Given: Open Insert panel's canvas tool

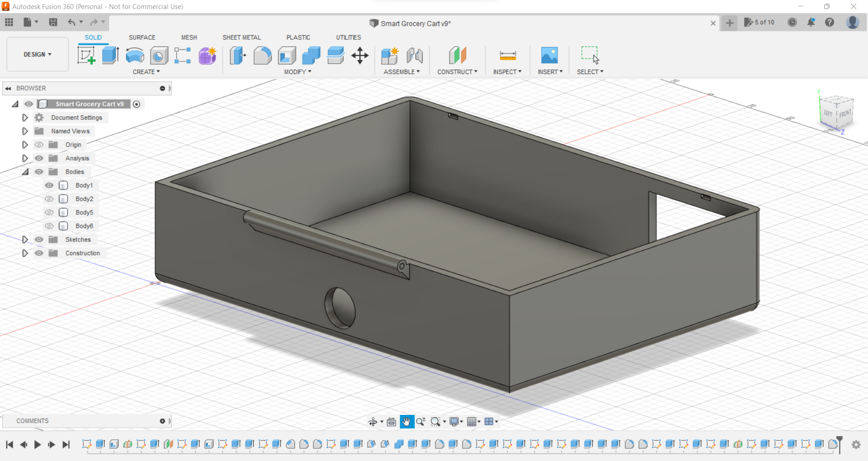Looking at the screenshot, I should point(550,55).
